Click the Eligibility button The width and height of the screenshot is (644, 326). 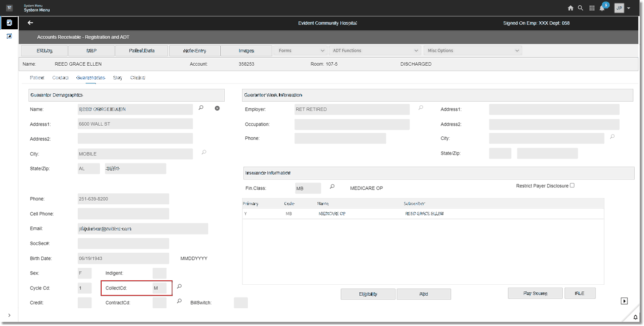(x=368, y=294)
